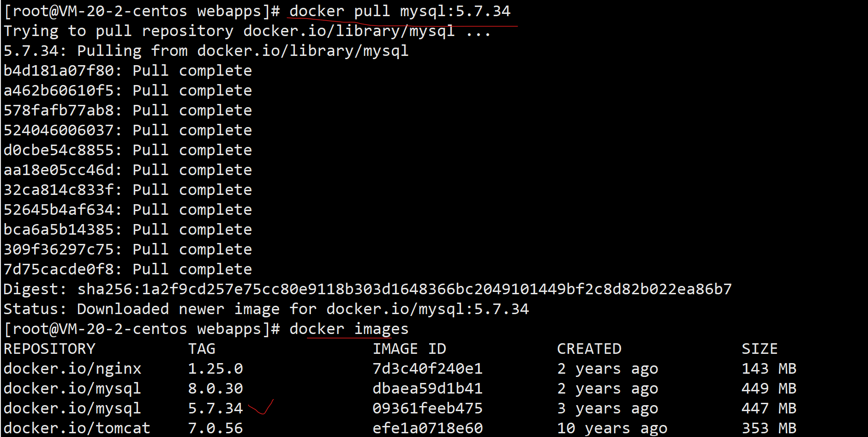
Task: Click 'Pull complete' for layer b4d181a07f80
Action: tap(192, 71)
